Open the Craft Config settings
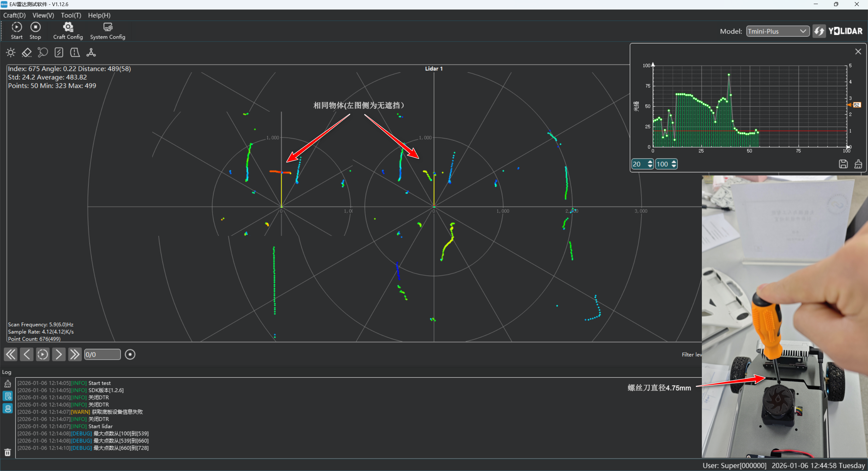 tap(68, 31)
